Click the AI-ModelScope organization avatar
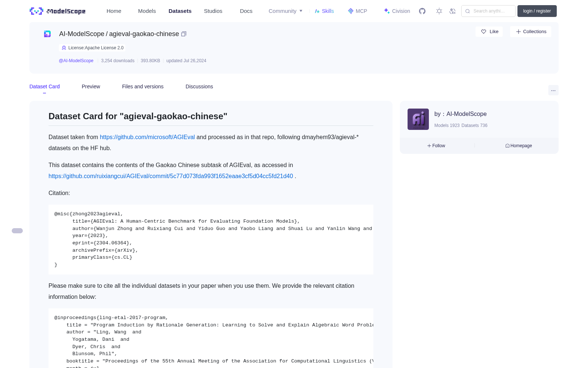Viewport: 588px width, 368px height. click(418, 119)
